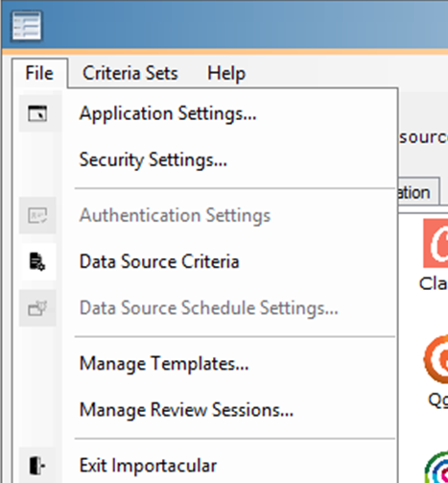Collapse the File menu
This screenshot has height=483, width=448.
pos(39,73)
